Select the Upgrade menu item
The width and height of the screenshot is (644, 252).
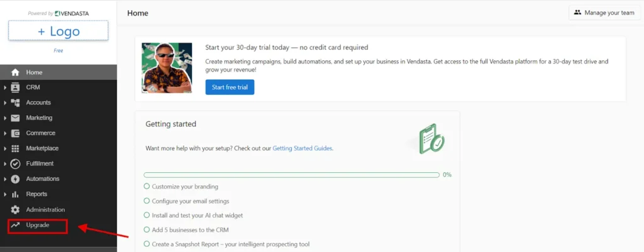point(37,225)
